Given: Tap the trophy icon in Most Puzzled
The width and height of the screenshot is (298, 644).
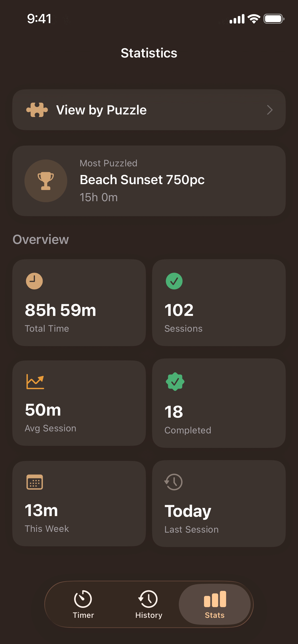Looking at the screenshot, I should 46,181.
